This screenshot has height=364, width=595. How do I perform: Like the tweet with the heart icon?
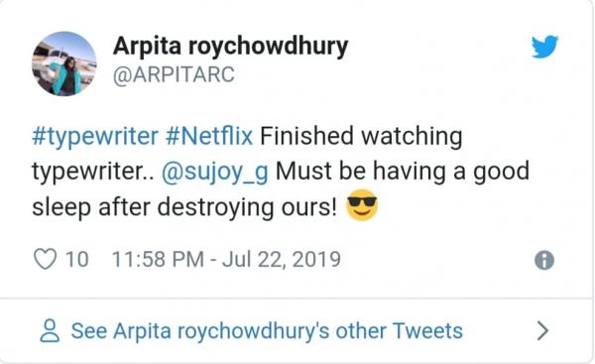46,259
